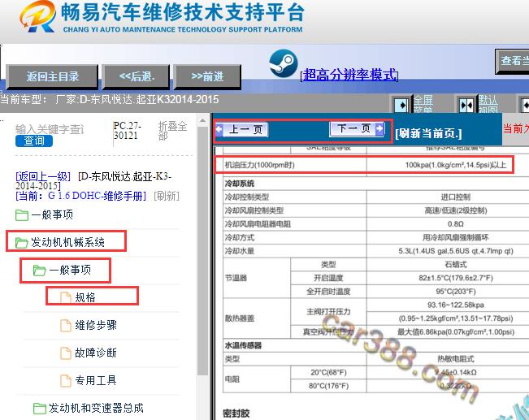529x420 pixels.
Task: Click the 93.16~122.58kpa value
Action: [456, 305]
